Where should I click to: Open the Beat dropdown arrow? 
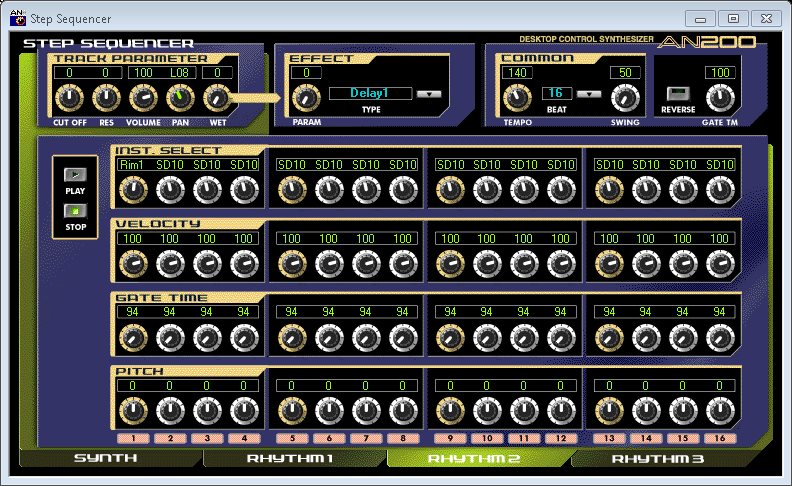coord(589,94)
